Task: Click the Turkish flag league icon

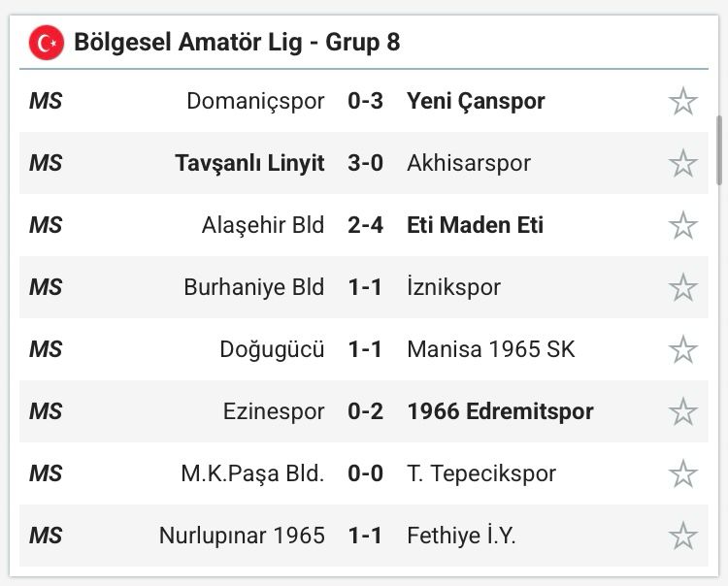Action: 47,43
